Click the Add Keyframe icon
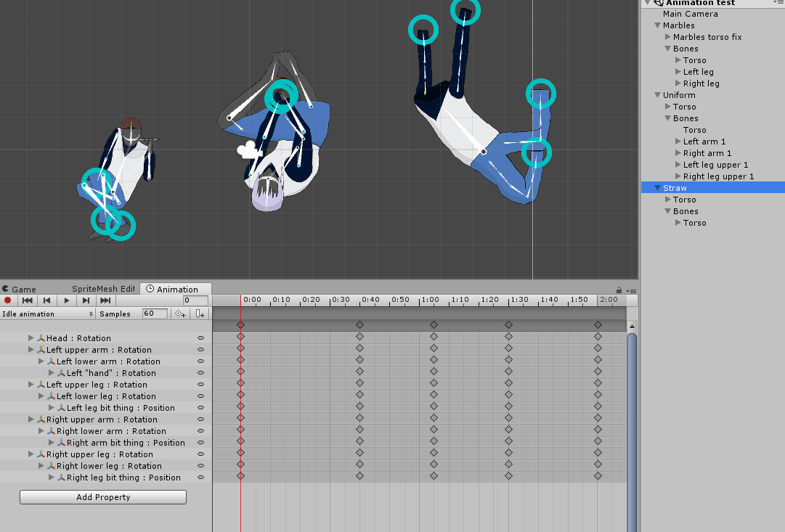Screen dimensions: 785x532 [x=179, y=314]
